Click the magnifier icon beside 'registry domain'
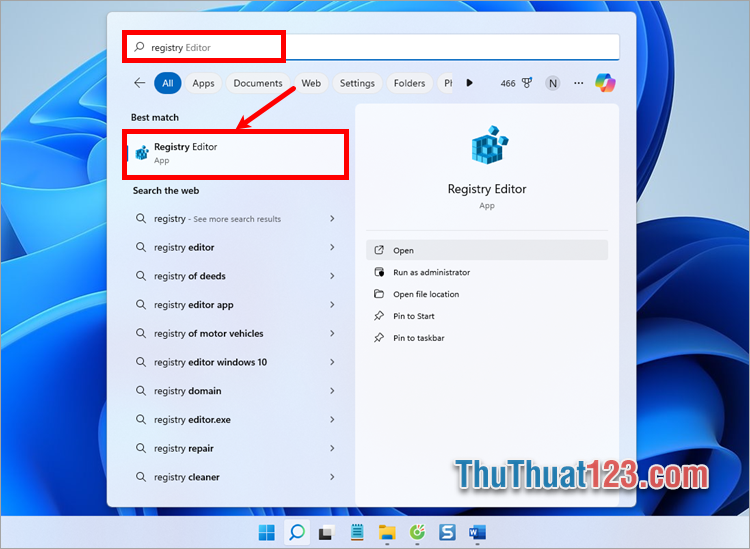Image resolution: width=750 pixels, height=549 pixels. [x=141, y=391]
